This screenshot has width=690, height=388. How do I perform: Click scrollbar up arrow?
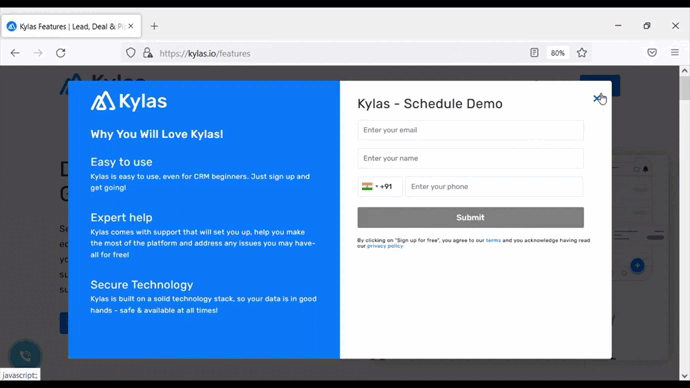point(684,70)
